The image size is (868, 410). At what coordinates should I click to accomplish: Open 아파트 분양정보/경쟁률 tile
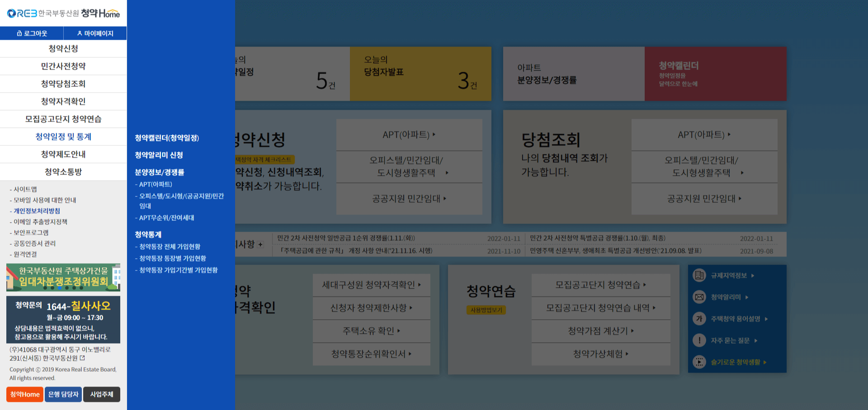[x=574, y=74]
